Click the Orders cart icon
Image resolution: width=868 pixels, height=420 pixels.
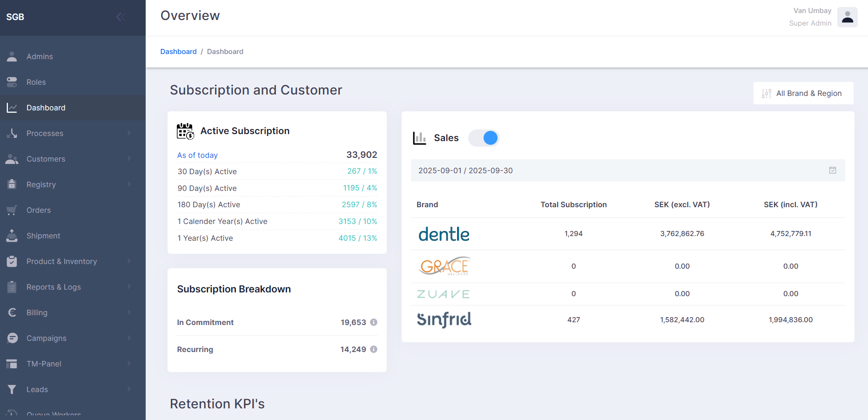click(x=12, y=210)
